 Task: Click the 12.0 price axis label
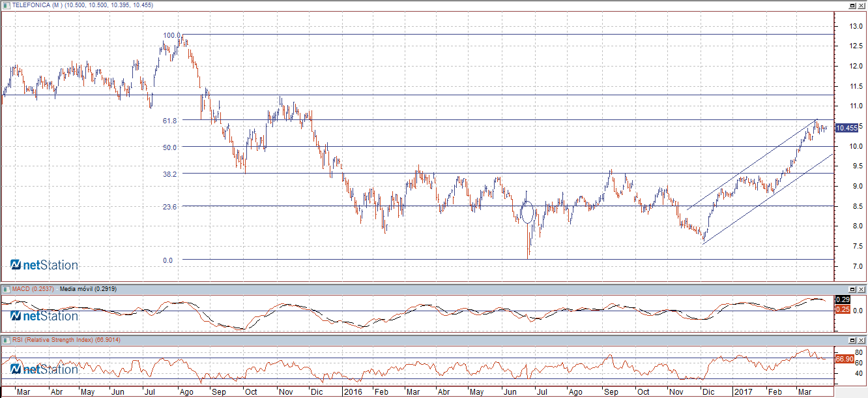click(856, 66)
